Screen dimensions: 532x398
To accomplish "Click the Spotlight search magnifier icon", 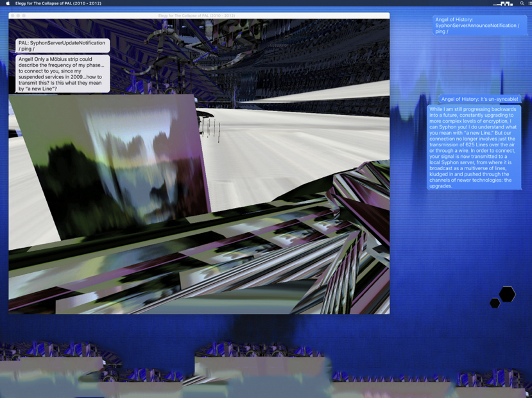I will click(x=522, y=3).
